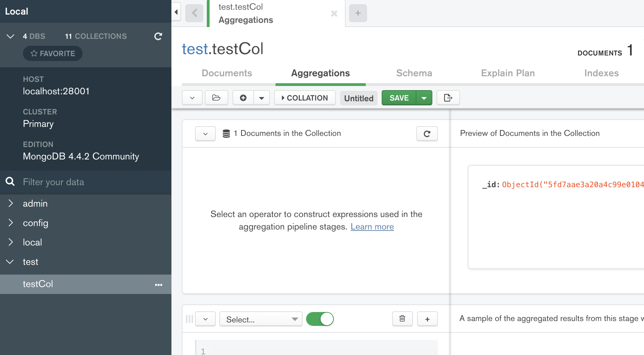Add a stage after with plus button
This screenshot has height=355, width=644.
tap(427, 319)
